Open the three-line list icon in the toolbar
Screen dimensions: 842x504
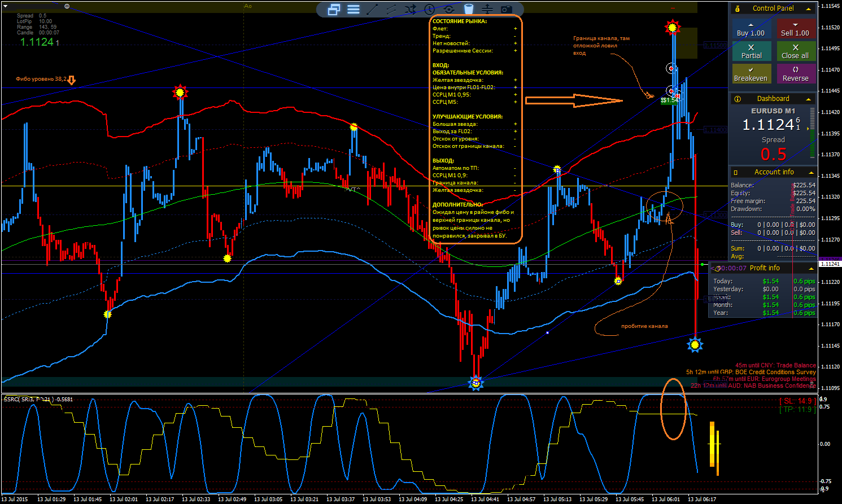tap(354, 9)
